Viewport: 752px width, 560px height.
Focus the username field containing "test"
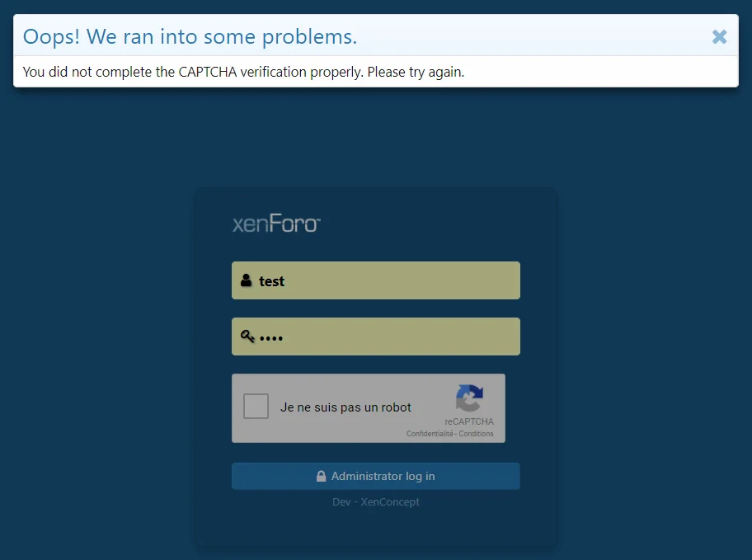tap(388, 280)
